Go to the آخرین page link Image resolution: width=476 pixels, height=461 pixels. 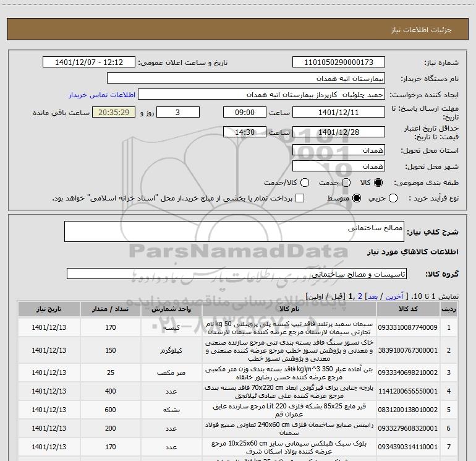[394, 296]
